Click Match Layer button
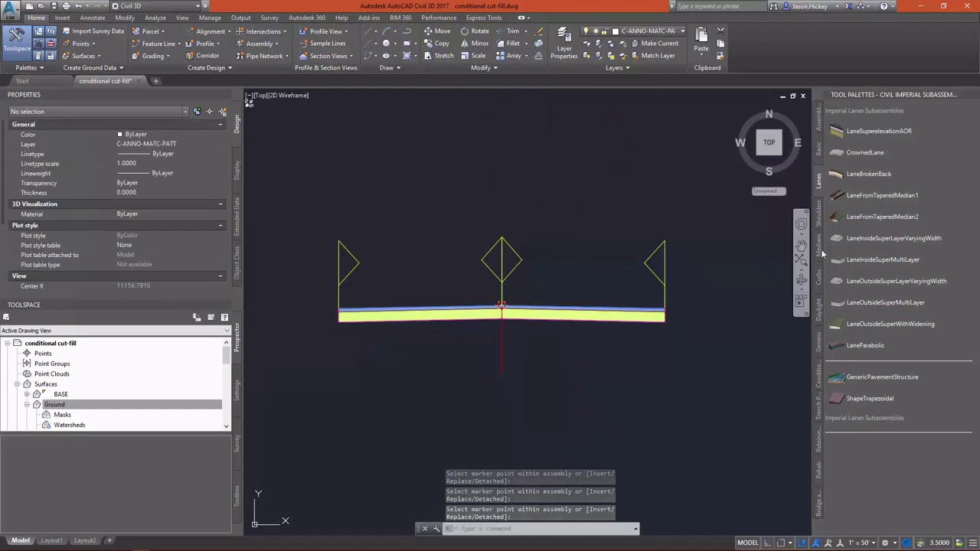Viewport: 980px width, 551px height. coord(652,56)
